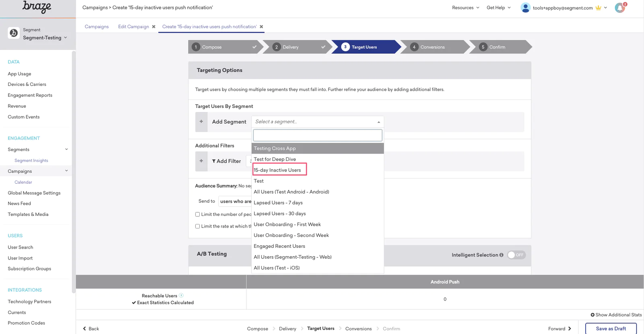Close the Edit Campaign tab
This screenshot has width=644, height=334.
coord(154,27)
